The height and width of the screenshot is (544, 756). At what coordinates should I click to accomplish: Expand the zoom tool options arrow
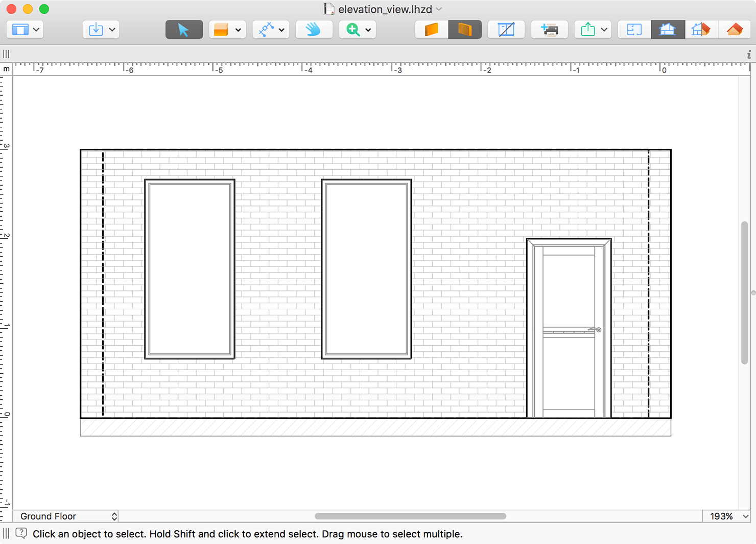[x=368, y=30]
